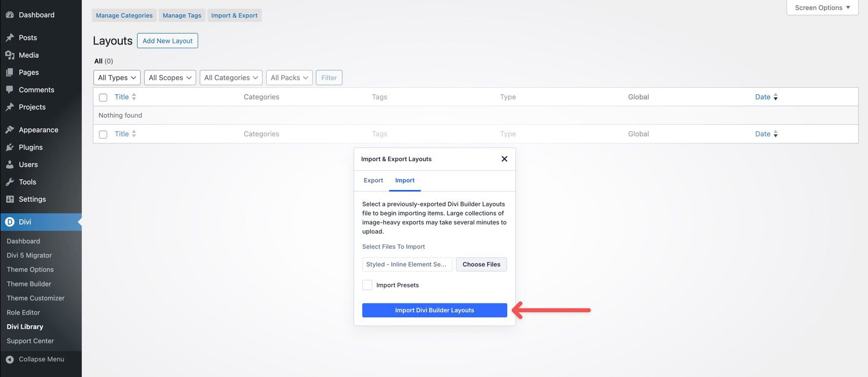Viewport: 868px width, 377px height.
Task: Click the Media icon in sidebar
Action: pos(10,55)
